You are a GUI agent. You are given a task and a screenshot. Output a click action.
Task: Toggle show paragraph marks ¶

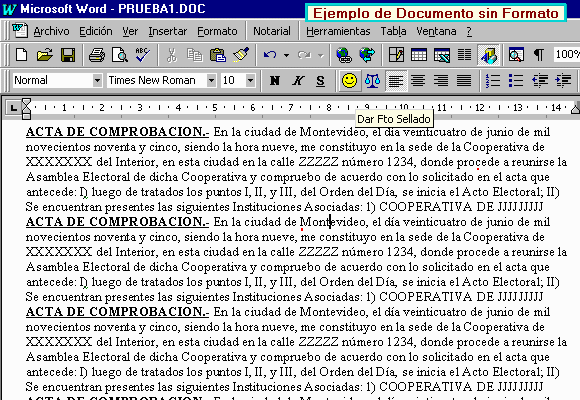pos(539,55)
